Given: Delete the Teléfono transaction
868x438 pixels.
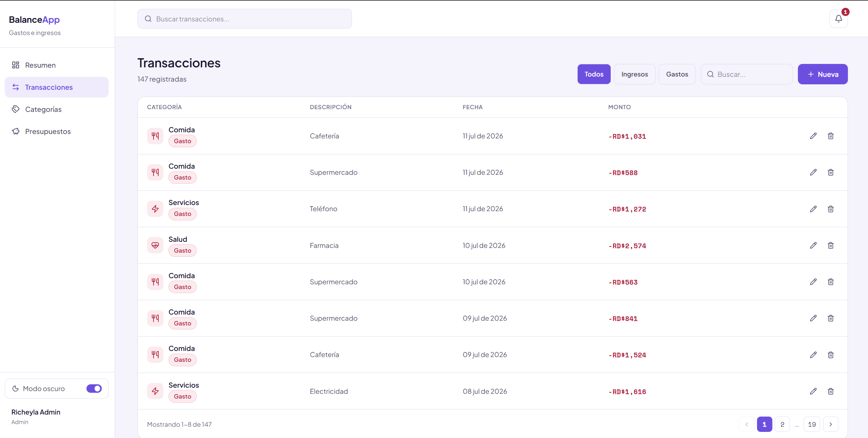Looking at the screenshot, I should pyautogui.click(x=831, y=209).
